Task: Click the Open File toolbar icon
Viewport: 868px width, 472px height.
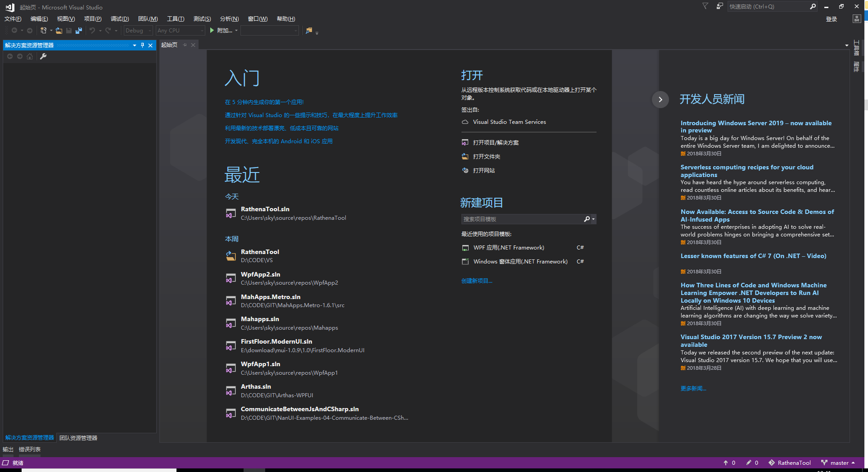Action: (59, 31)
